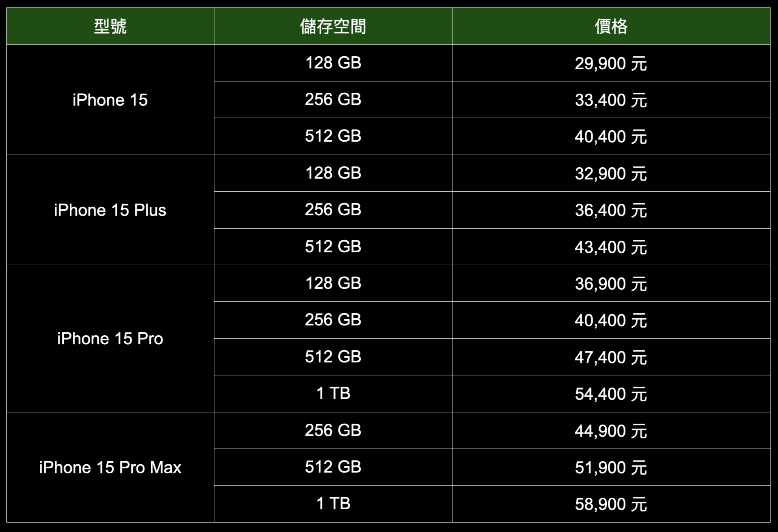This screenshot has height=532, width=778.
Task: Click the 58,900 元 price cell
Action: (611, 504)
